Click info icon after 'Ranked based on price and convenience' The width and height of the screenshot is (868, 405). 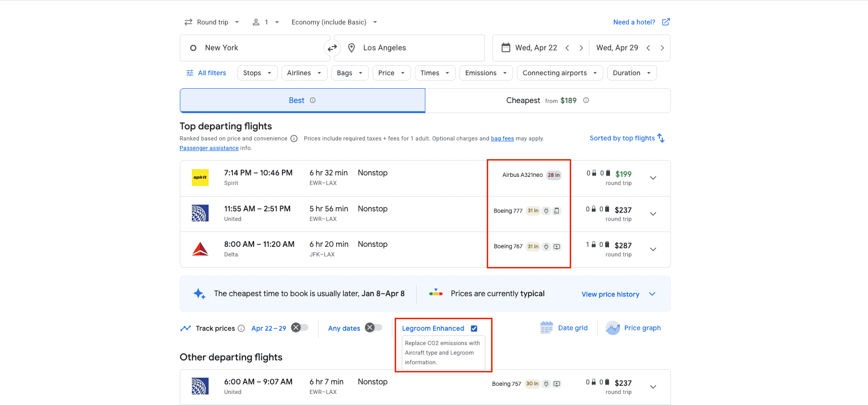coord(294,139)
